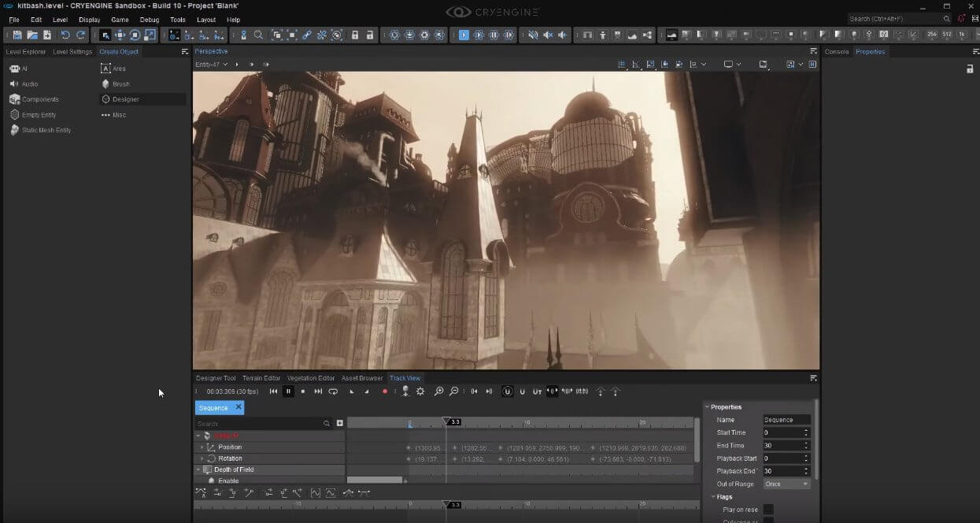
Task: Close the Sequence tab in Track View
Action: pyautogui.click(x=240, y=407)
